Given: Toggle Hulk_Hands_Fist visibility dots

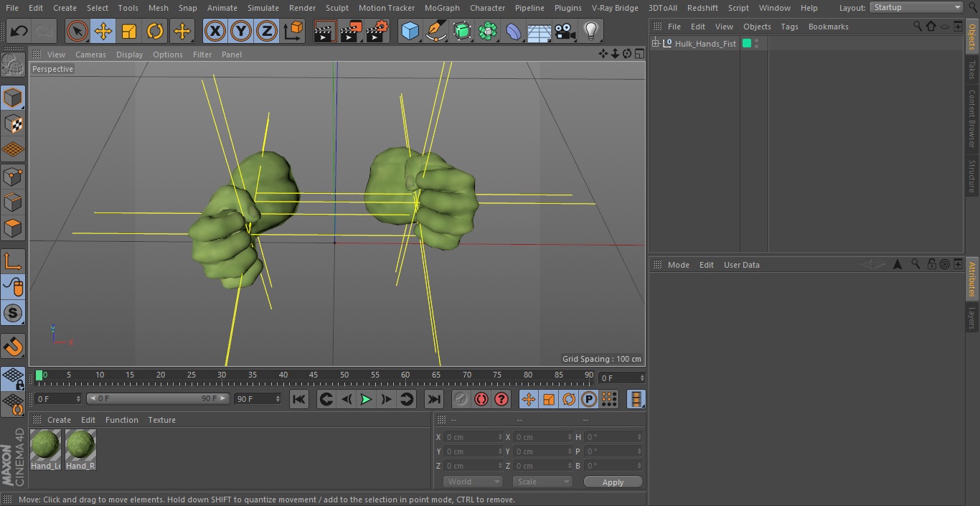Looking at the screenshot, I should [x=756, y=44].
